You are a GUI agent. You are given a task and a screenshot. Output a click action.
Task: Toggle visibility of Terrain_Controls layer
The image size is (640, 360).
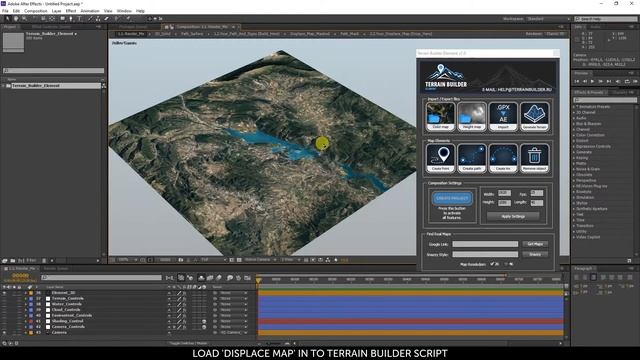[4, 298]
